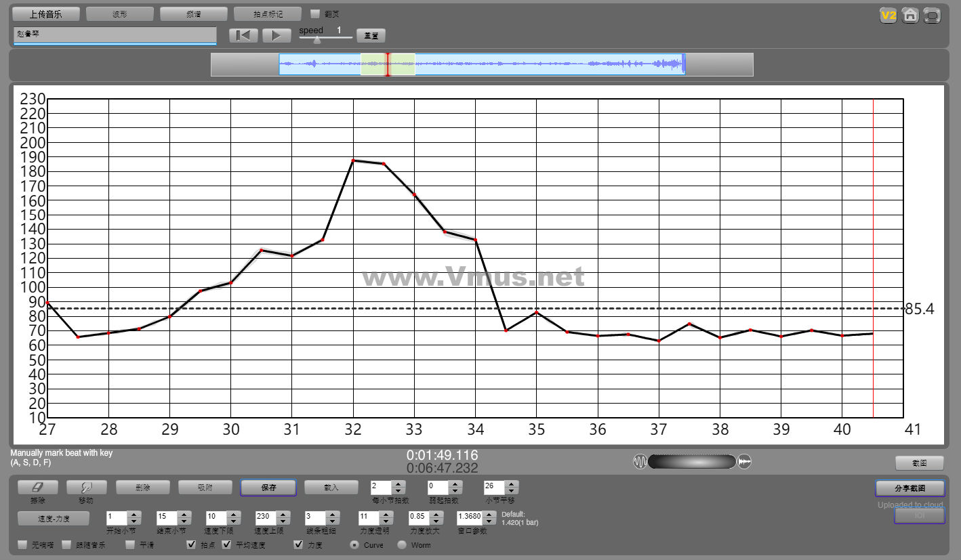Viewport: 961px width, 560px height.
Task: Select the eraser (擦除) tool
Action: pyautogui.click(x=38, y=487)
